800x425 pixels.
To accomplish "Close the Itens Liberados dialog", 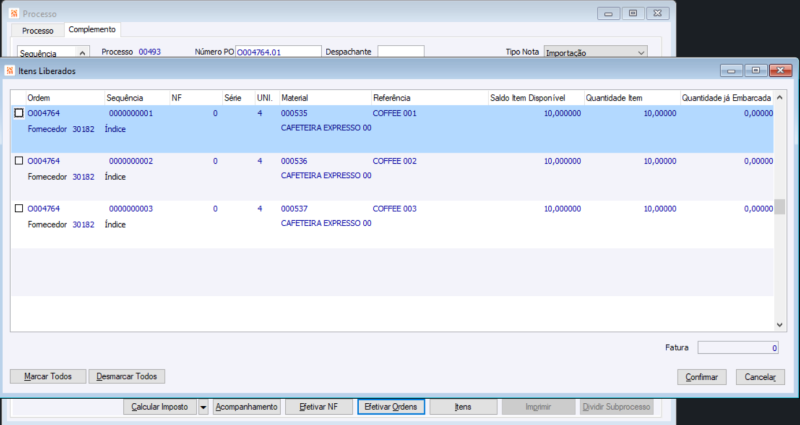I will click(x=781, y=70).
